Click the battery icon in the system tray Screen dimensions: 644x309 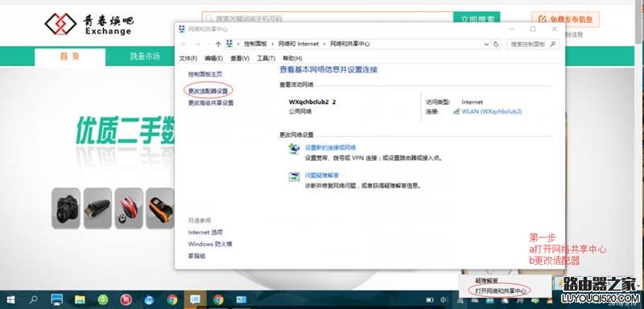coord(430,300)
